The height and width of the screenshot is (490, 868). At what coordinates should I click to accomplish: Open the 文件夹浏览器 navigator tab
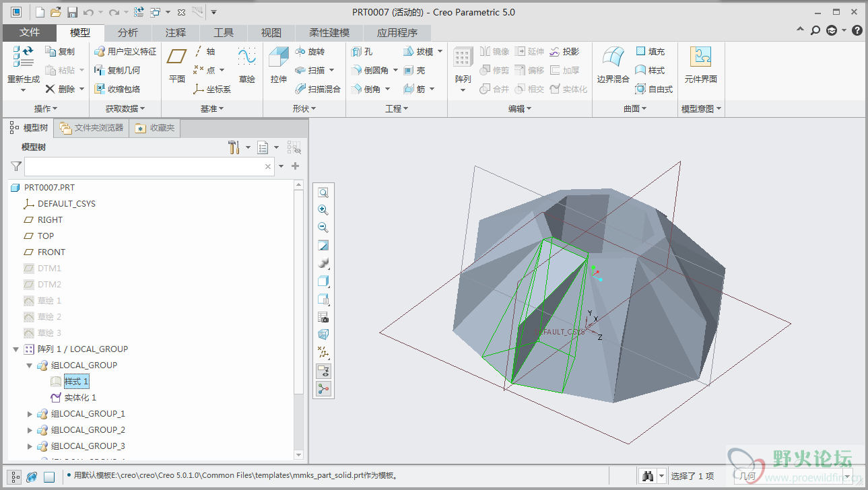point(91,128)
